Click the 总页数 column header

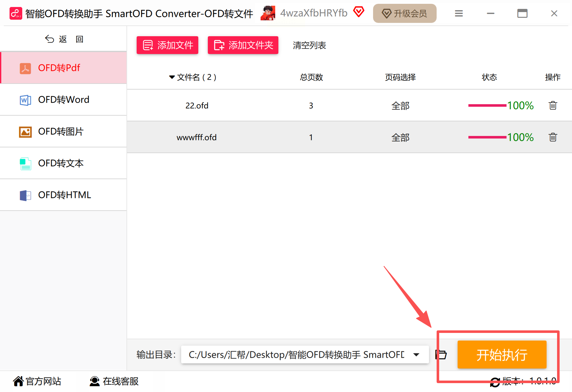(x=311, y=77)
